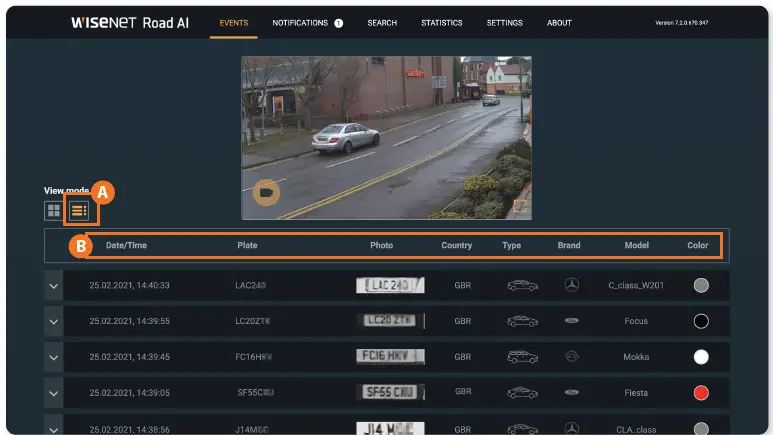The width and height of the screenshot is (773, 435).
Task: Click GBR country in the LAC24 row
Action: (x=462, y=286)
